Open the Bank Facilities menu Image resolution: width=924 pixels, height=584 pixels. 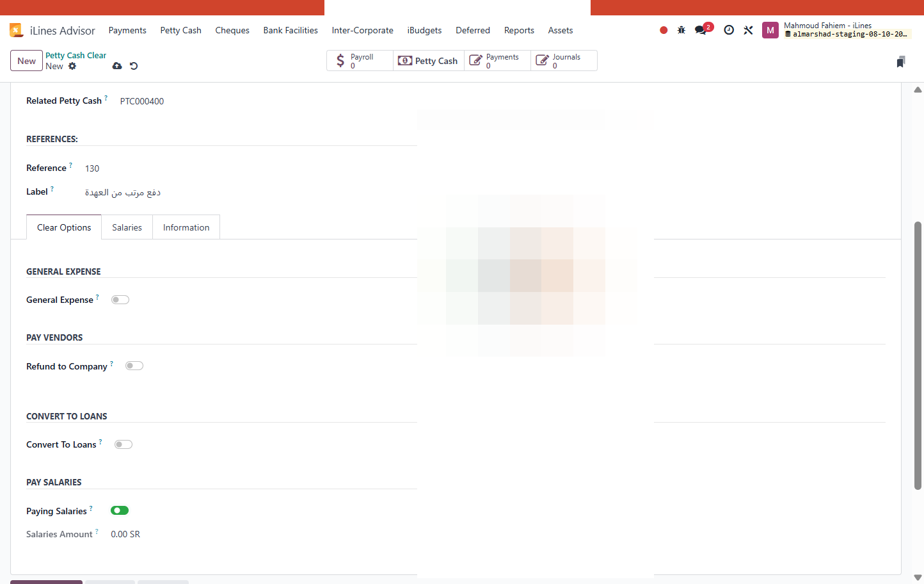291,30
